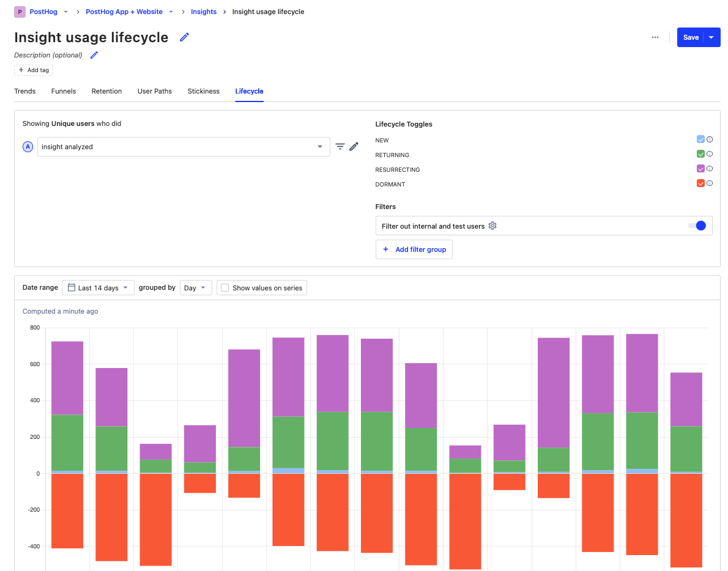
Task: Open the three-dot more options menu
Action: pyautogui.click(x=655, y=37)
